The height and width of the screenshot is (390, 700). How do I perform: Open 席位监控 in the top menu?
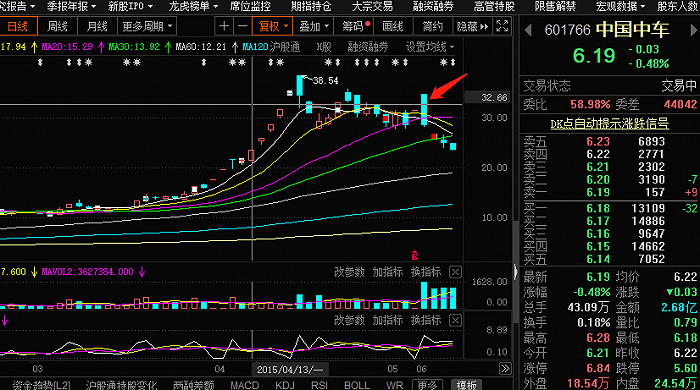click(250, 6)
